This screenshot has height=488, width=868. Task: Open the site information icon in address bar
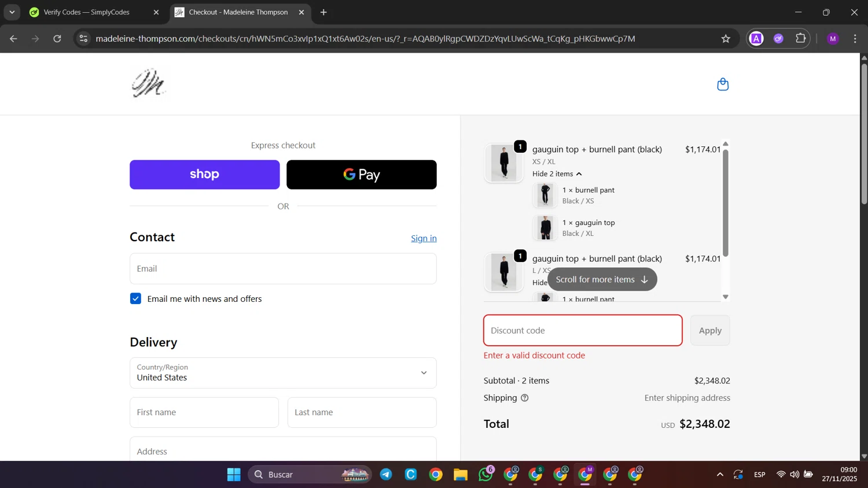point(83,39)
